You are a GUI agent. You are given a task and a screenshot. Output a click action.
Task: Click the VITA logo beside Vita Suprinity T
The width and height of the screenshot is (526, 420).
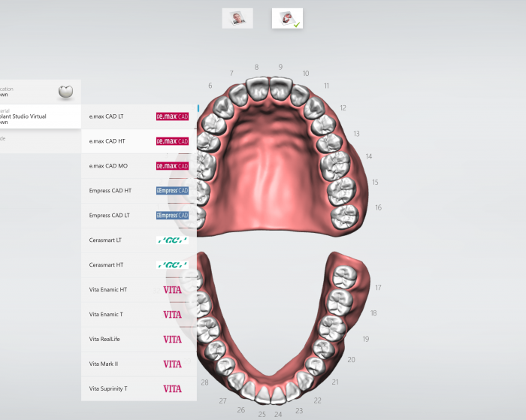[x=172, y=389]
